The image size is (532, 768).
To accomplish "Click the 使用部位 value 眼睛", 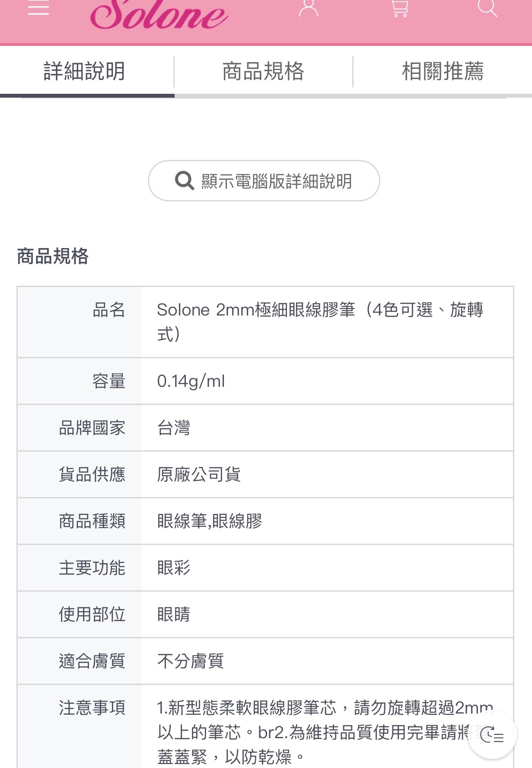I will click(174, 615).
